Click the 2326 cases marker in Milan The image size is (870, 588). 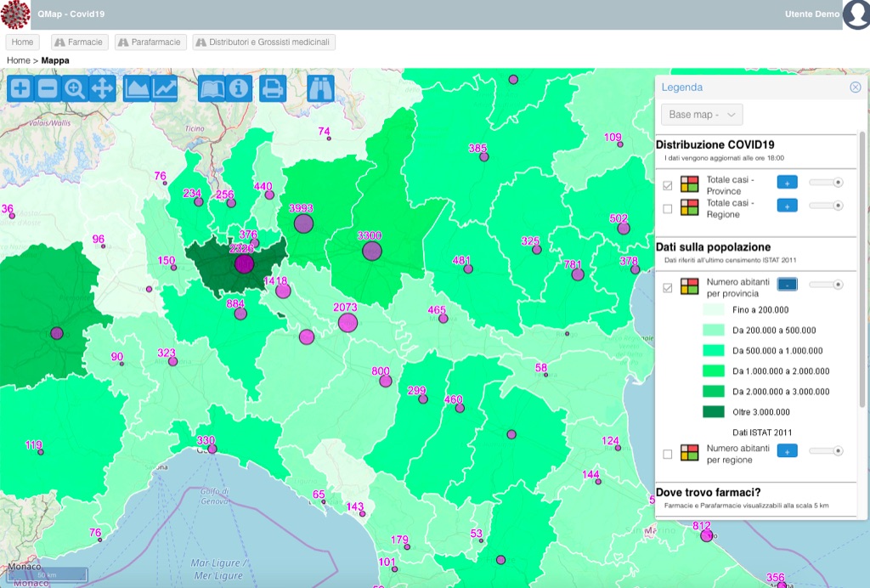point(244,264)
